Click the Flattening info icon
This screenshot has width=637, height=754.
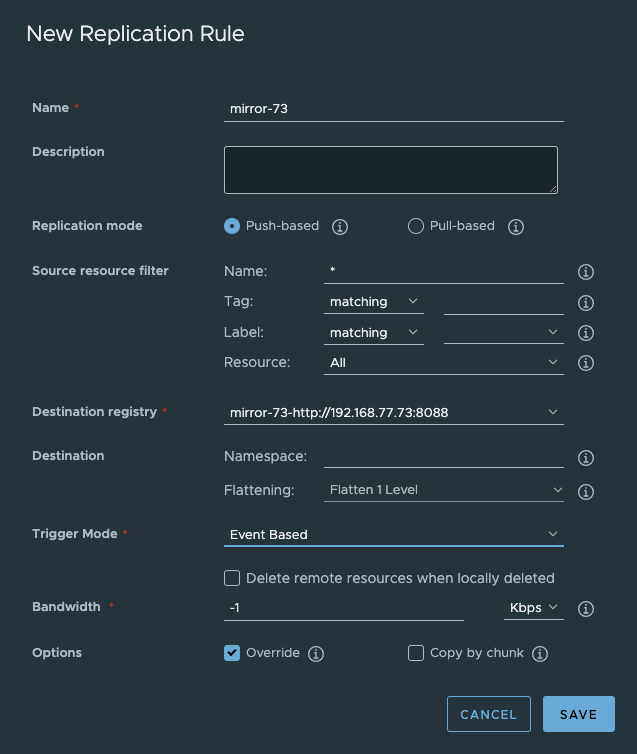pos(586,491)
